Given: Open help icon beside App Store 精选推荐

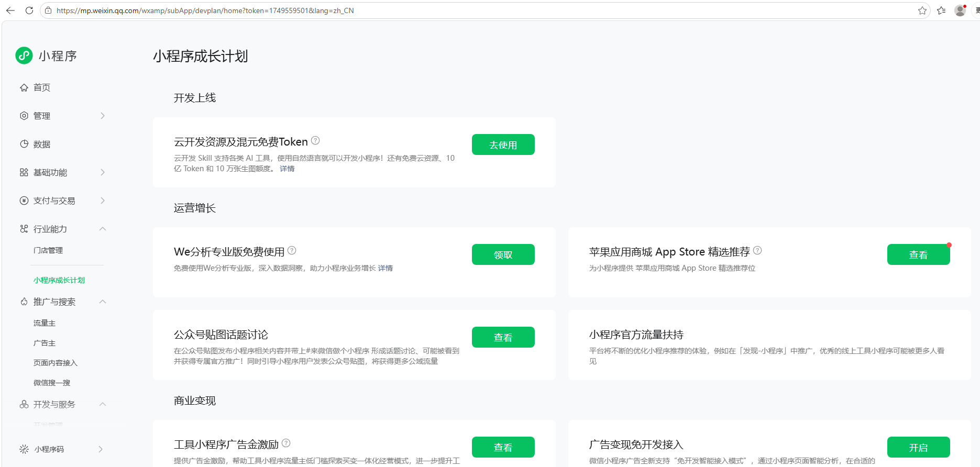Looking at the screenshot, I should [x=757, y=250].
